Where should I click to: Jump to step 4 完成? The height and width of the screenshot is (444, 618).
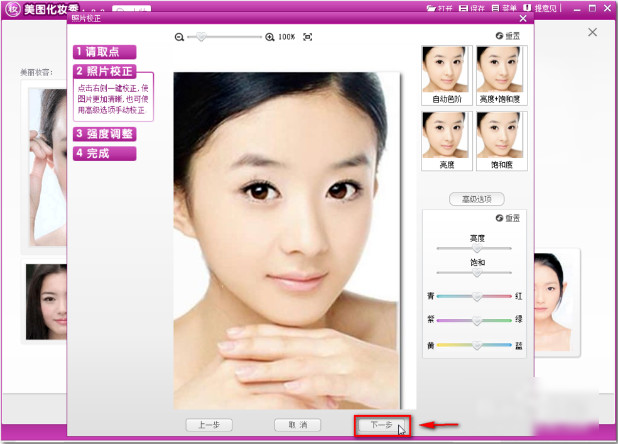coord(103,154)
